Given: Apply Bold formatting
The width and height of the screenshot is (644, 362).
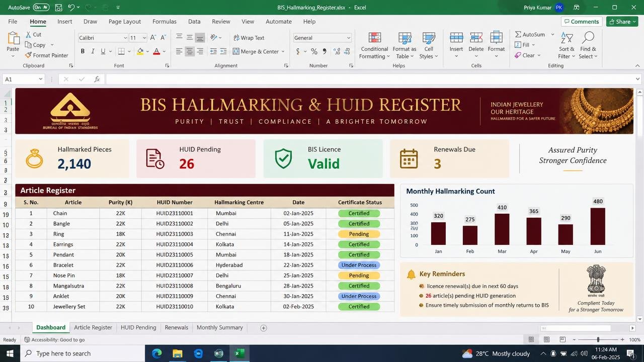Looking at the screenshot, I should 83,51.
